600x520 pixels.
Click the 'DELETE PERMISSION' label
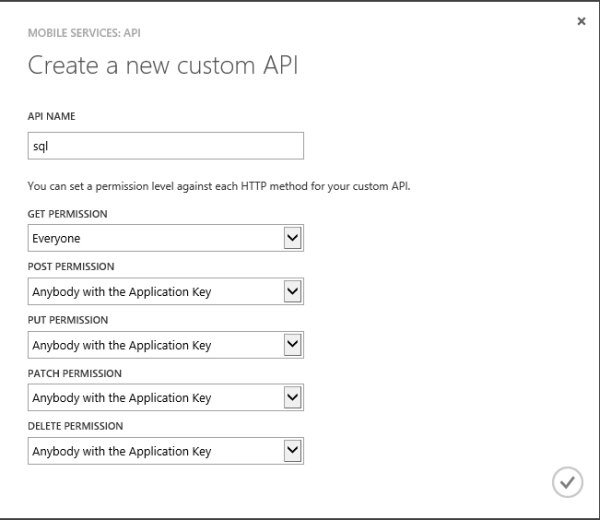76,426
